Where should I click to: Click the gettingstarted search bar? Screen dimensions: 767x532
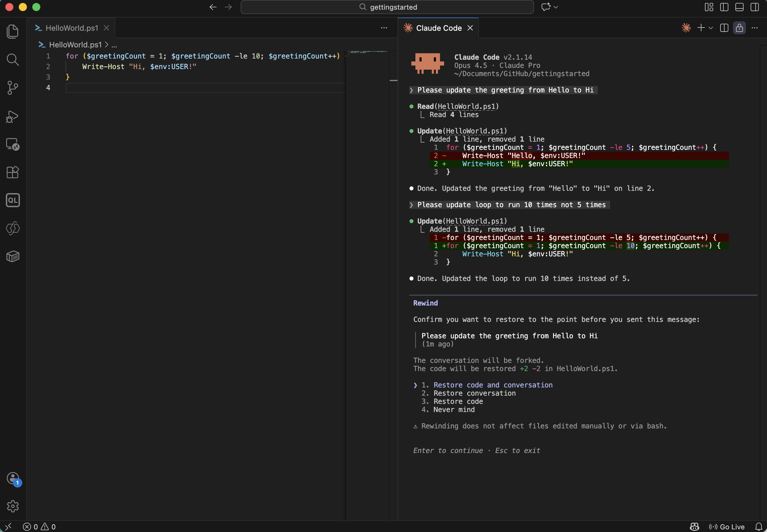click(x=387, y=7)
